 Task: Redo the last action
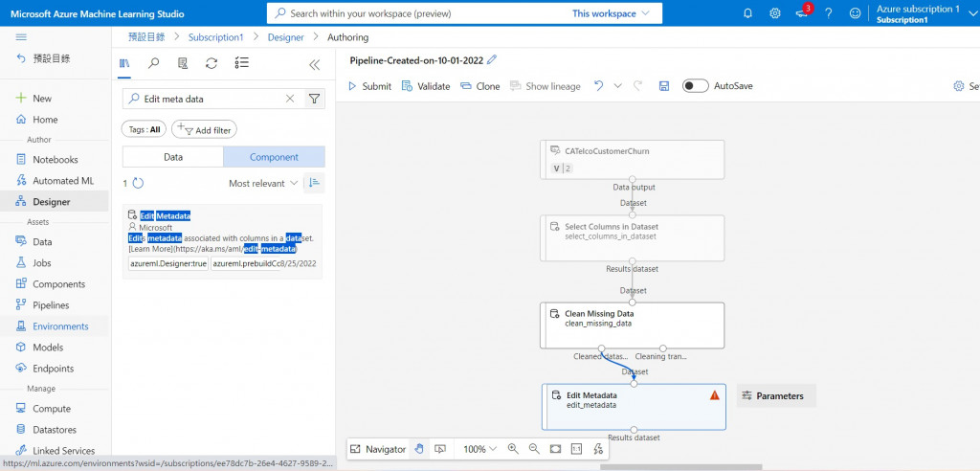tap(637, 86)
